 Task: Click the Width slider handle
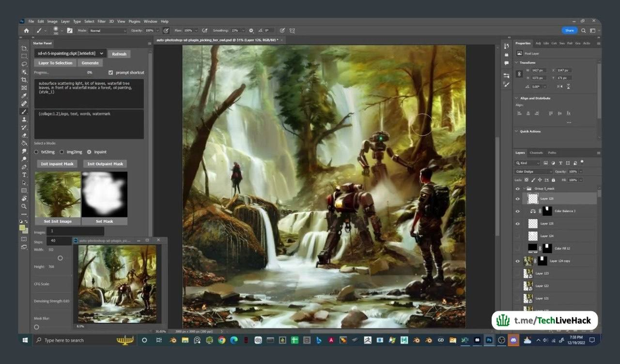tap(60, 258)
